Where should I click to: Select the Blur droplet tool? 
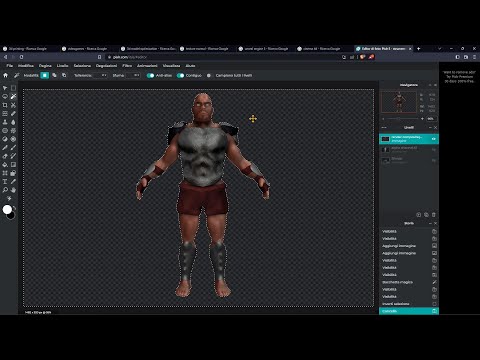point(13,122)
